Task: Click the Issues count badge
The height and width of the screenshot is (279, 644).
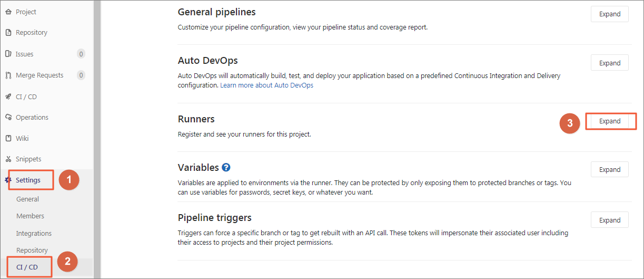Action: click(81, 54)
